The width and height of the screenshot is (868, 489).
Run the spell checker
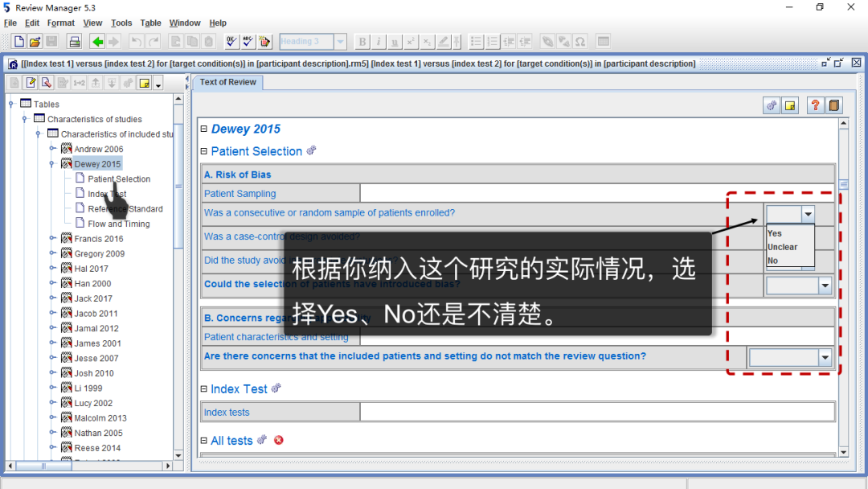(247, 41)
